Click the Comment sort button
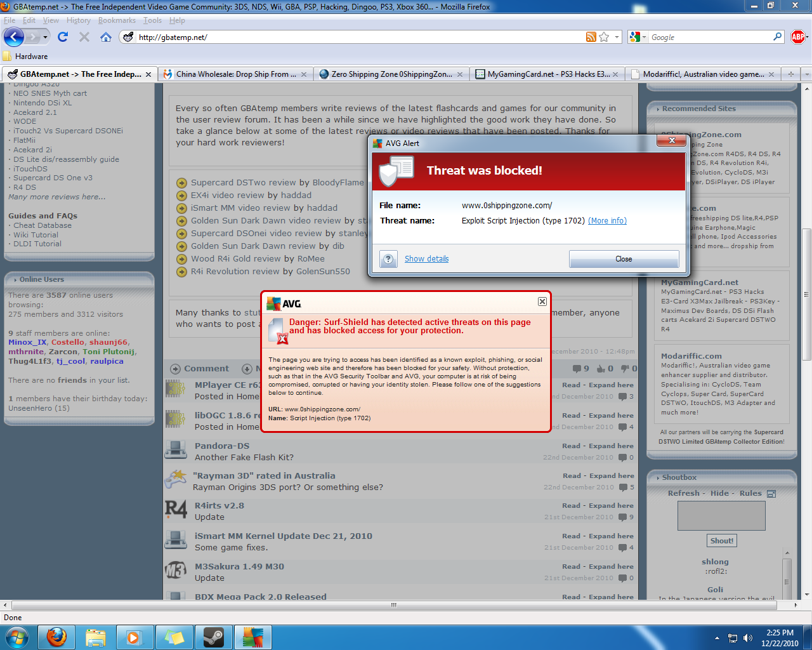 click(200, 369)
